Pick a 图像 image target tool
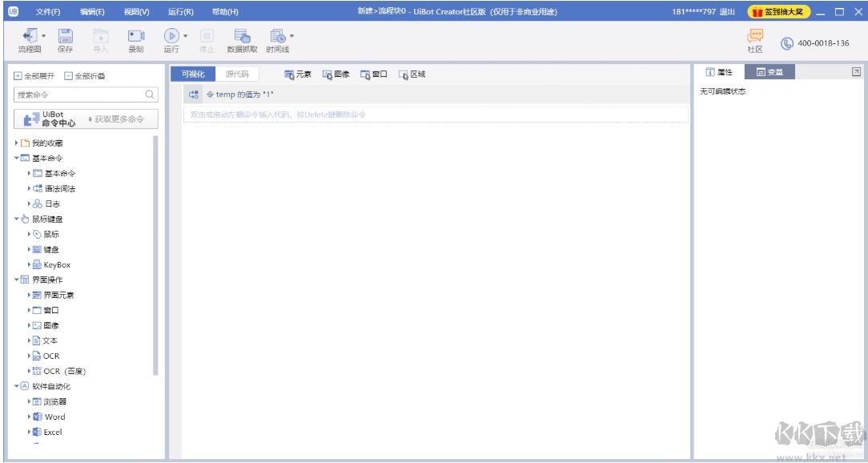The image size is (868, 463). click(336, 74)
